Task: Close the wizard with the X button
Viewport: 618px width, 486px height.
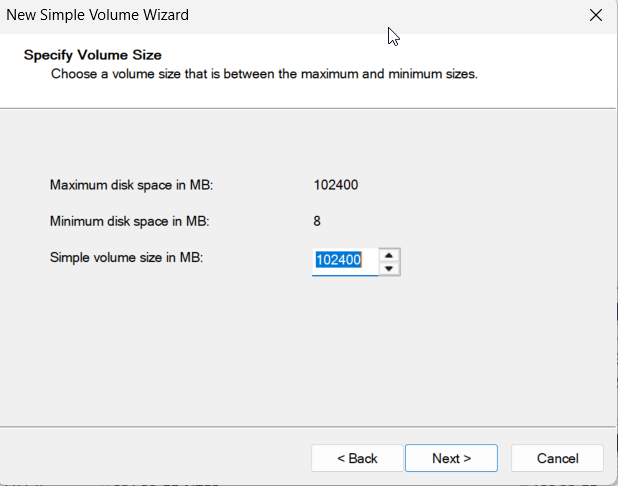Action: tap(596, 15)
